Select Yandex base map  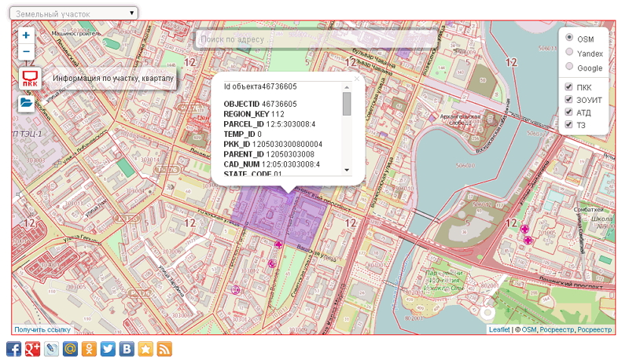pos(569,52)
